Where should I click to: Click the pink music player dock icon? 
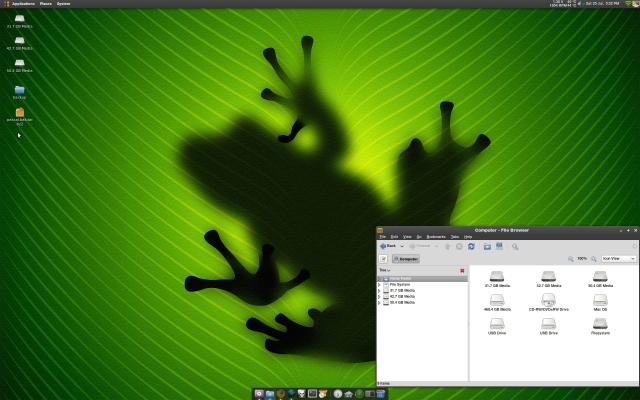pos(259,394)
